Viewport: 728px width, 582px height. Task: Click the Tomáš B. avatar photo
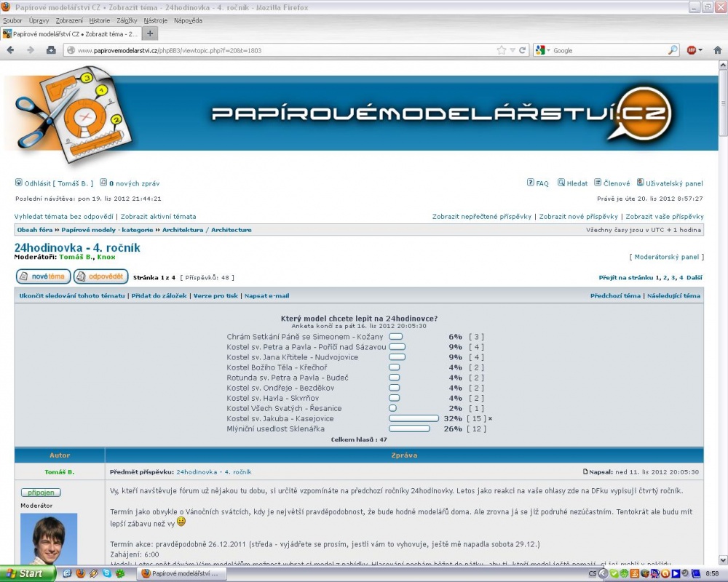pos(49,539)
